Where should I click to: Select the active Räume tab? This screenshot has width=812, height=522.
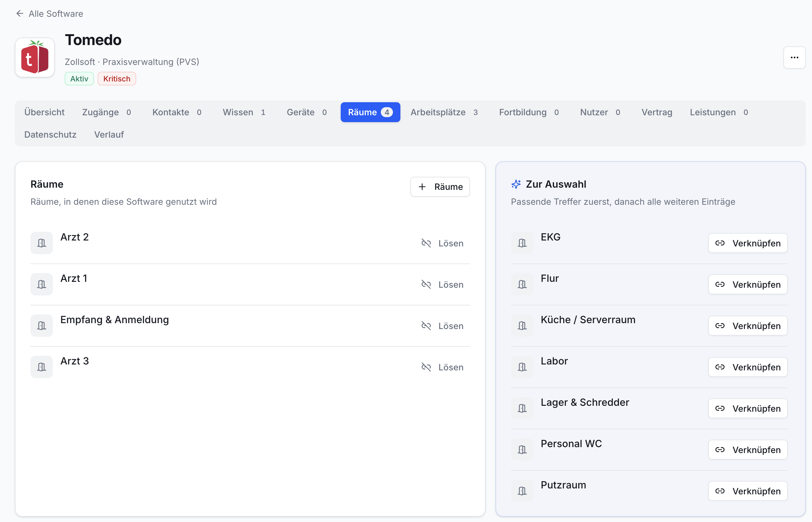coord(370,112)
